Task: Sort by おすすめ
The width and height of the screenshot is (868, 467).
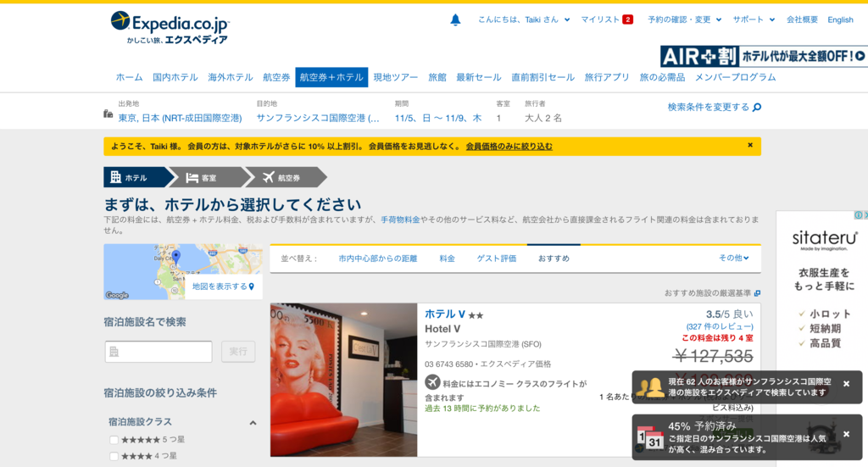Action: 554,259
